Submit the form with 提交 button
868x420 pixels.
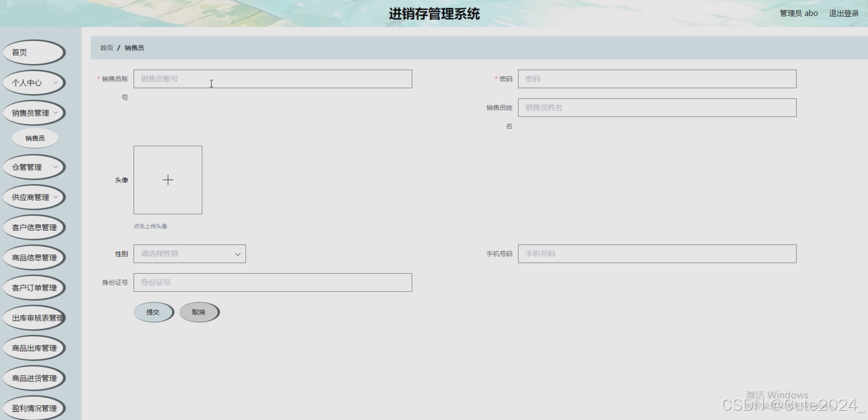click(x=153, y=312)
